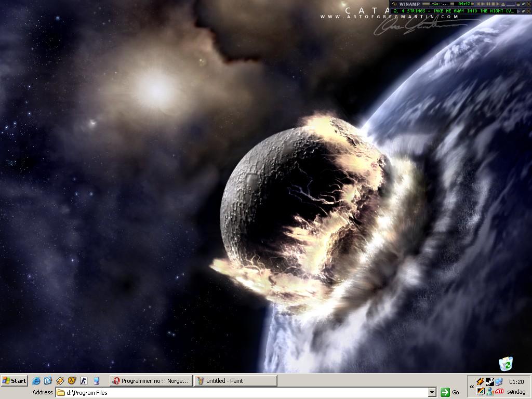This screenshot has width=532, height=399.
Task: Open the ATI control panel tray icon
Action: pyautogui.click(x=499, y=391)
